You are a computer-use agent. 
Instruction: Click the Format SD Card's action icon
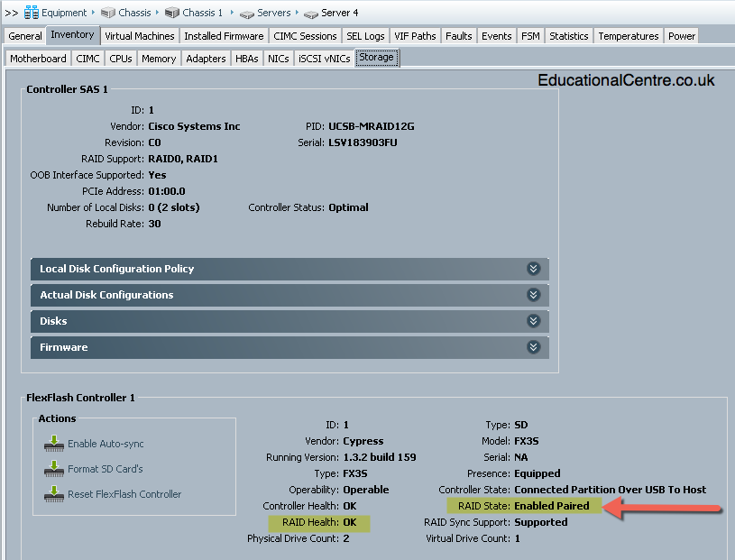[54, 469]
